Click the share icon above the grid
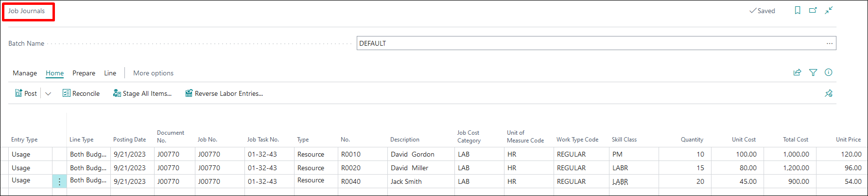This screenshot has width=868, height=196. coord(797,72)
